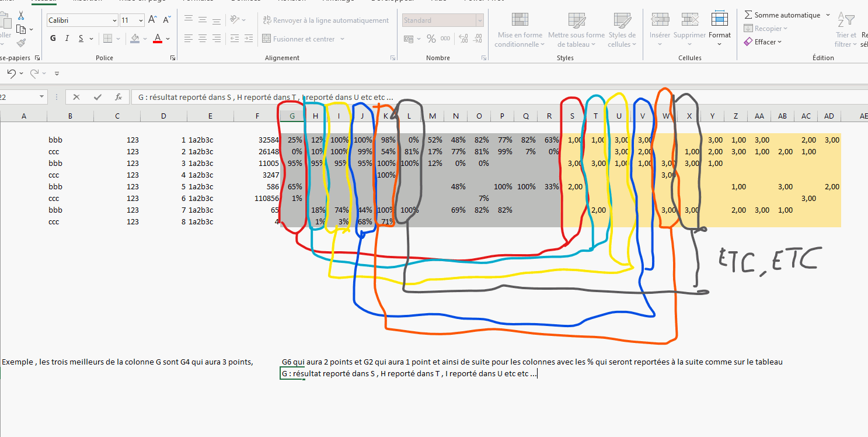This screenshot has width=868, height=437.
Task: Click the Insert Function fx icon
Action: (118, 97)
